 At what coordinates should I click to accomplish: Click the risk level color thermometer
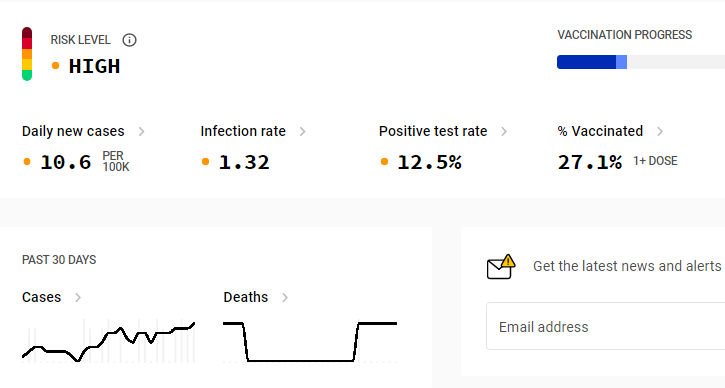click(27, 54)
